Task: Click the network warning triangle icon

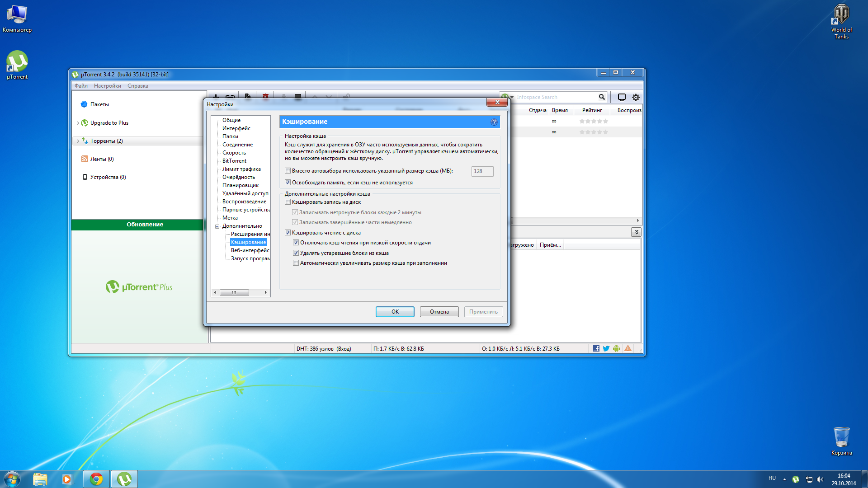Action: coord(628,348)
